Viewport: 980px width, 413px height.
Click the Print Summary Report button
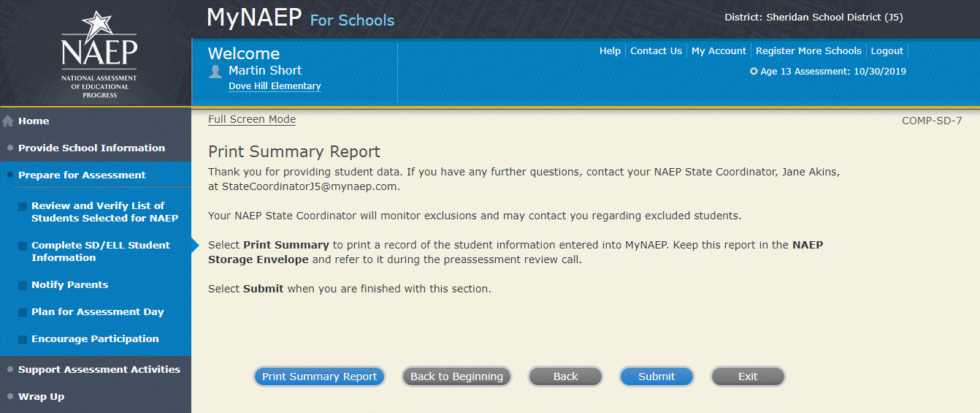(x=319, y=376)
